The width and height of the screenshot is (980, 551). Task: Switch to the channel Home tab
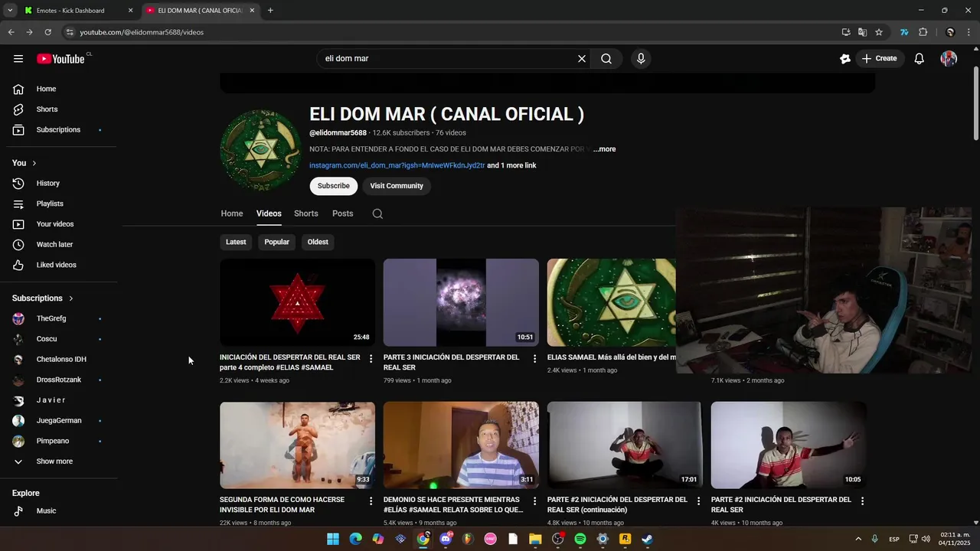point(232,214)
